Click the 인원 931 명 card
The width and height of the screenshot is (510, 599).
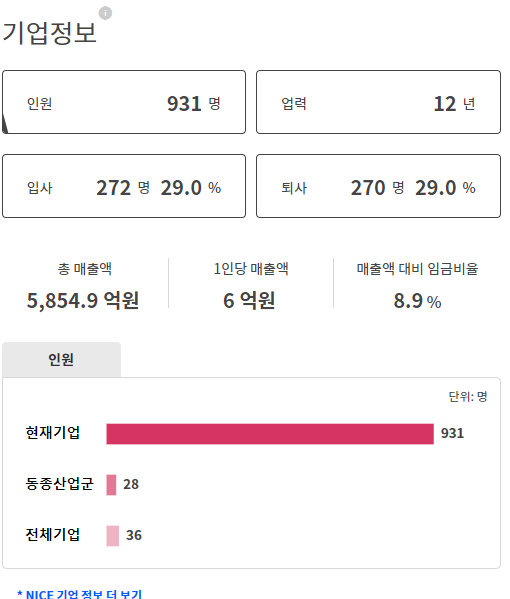(124, 102)
